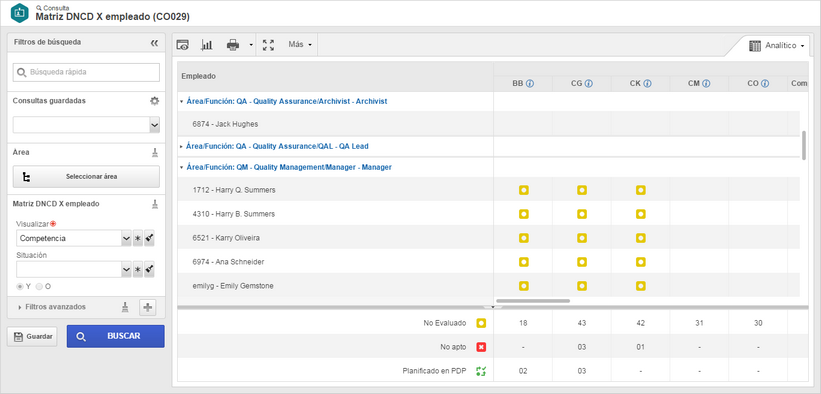Click the info icon next to CM column
Screen dimensions: 821x394
(x=706, y=83)
